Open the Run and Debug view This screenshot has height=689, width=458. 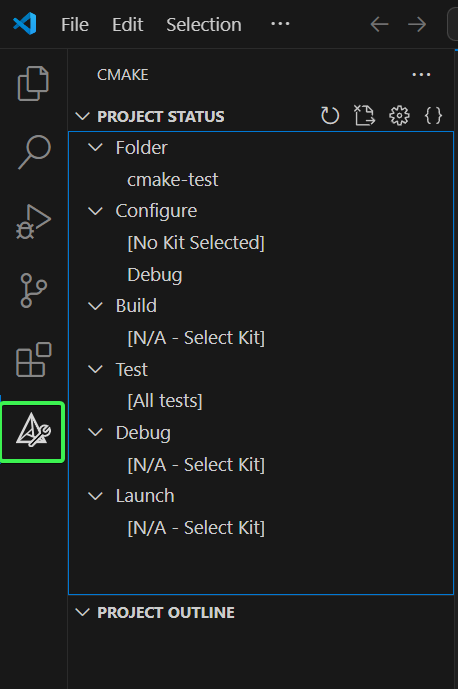(x=33, y=222)
